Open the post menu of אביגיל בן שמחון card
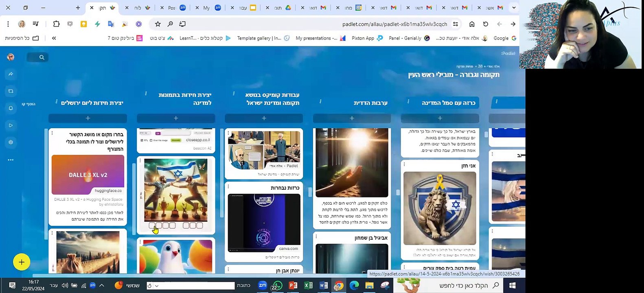 (x=316, y=236)
